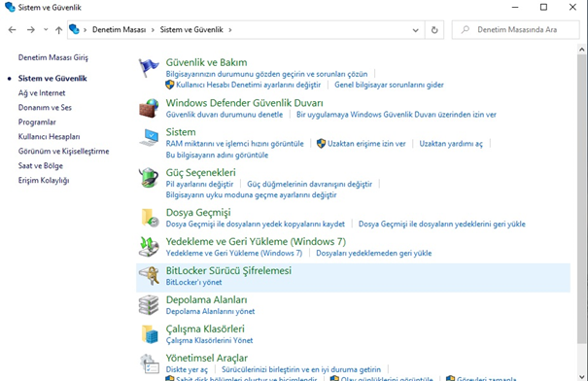Screen dimensions: 588x381
Task: Open Denetim Masası Giriş in sidebar
Action: coord(52,57)
